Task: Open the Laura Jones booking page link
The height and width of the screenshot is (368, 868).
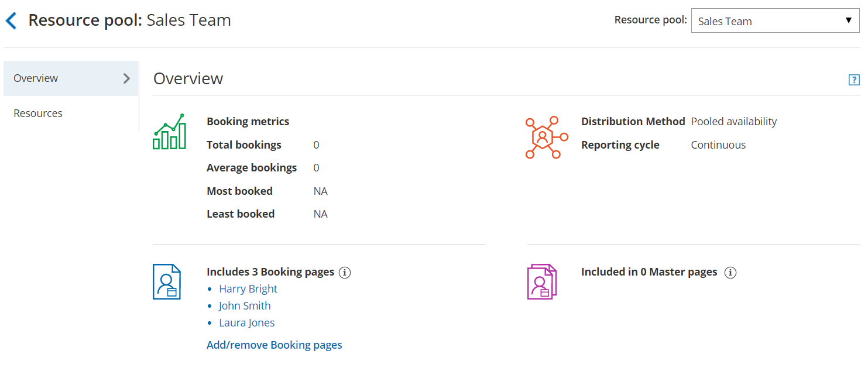Action: (x=246, y=323)
